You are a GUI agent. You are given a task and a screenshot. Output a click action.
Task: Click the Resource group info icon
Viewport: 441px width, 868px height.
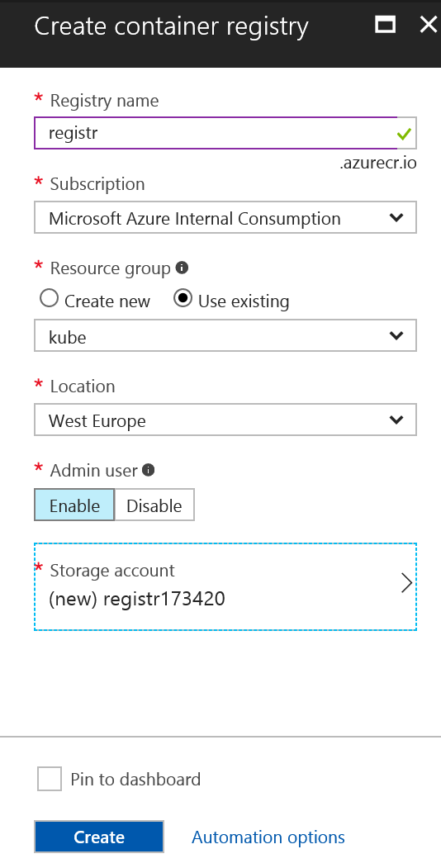[182, 268]
